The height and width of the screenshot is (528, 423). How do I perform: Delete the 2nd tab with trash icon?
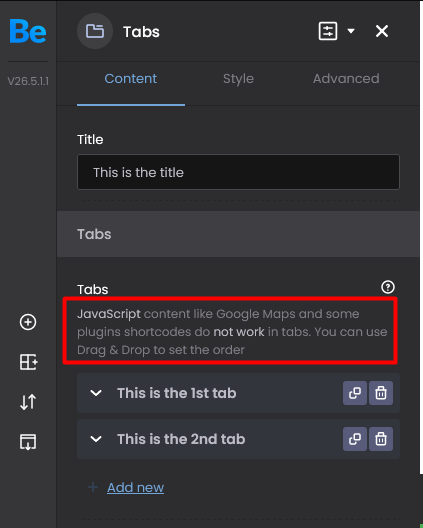(x=381, y=439)
